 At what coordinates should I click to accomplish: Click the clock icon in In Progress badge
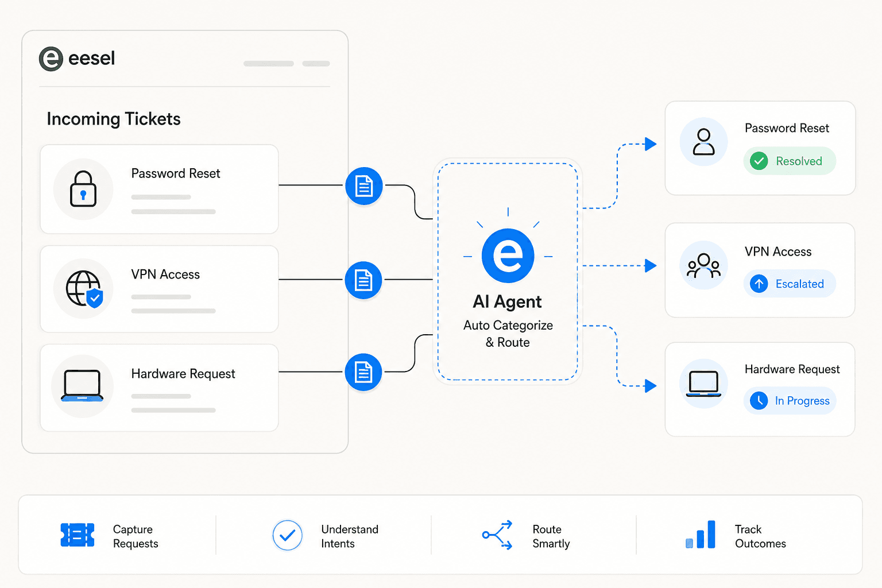[759, 401]
